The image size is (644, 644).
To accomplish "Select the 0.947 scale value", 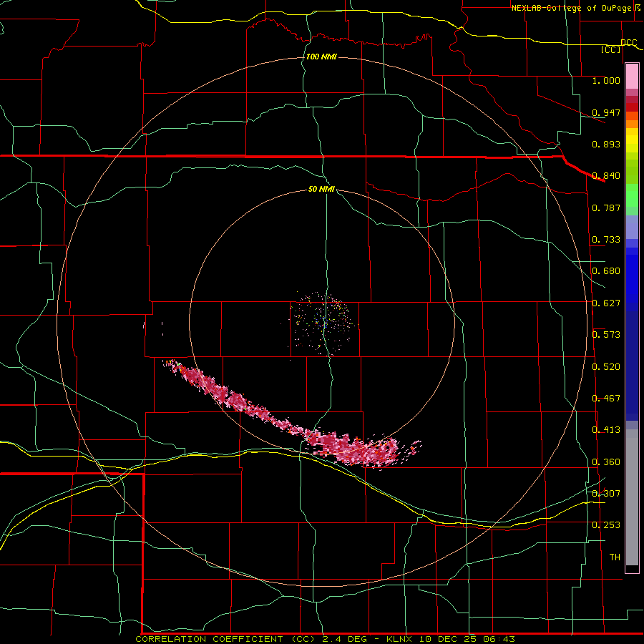I will coord(606,112).
